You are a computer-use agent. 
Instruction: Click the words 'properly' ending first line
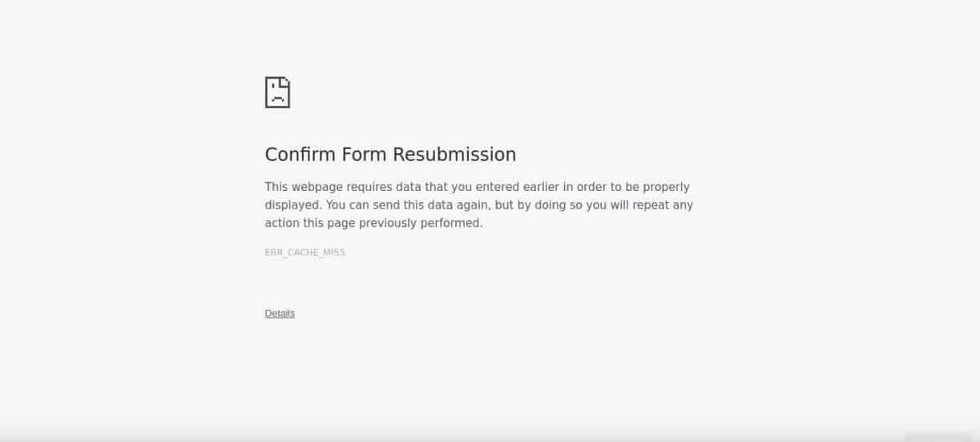666,187
